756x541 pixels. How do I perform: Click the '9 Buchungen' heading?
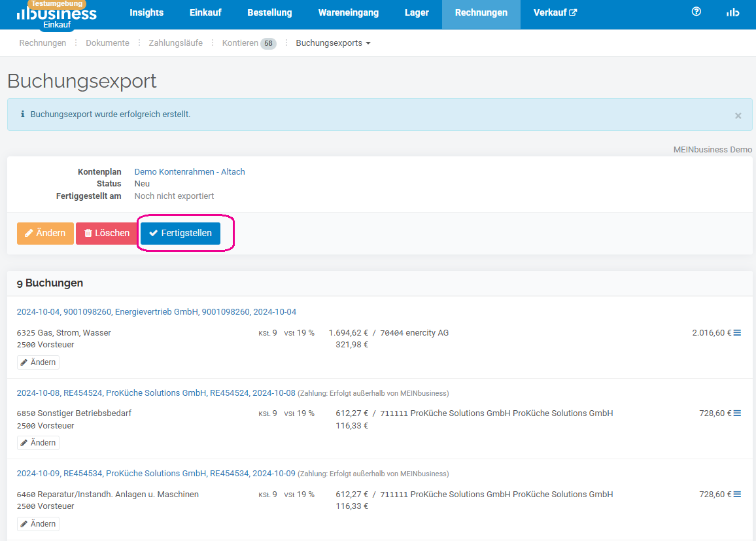(50, 283)
